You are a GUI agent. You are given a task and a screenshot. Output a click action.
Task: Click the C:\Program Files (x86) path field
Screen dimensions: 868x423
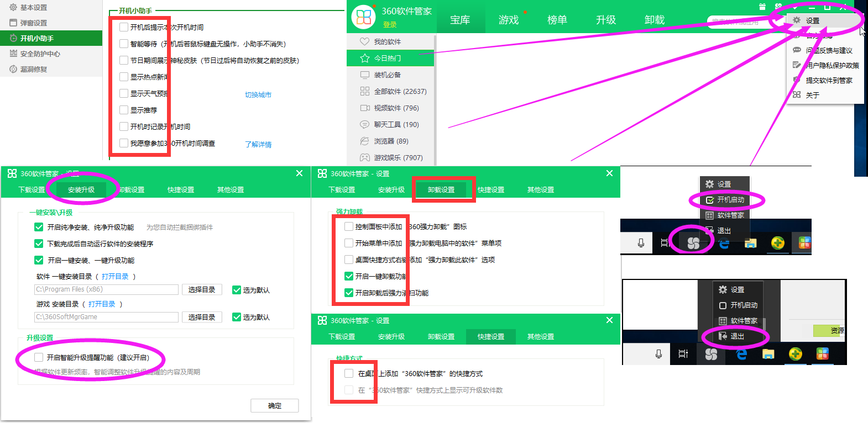106,289
